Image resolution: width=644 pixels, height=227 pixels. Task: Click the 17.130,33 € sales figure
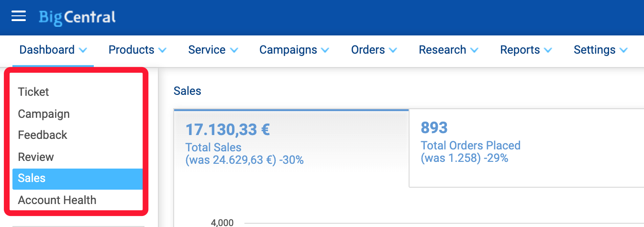point(228,129)
